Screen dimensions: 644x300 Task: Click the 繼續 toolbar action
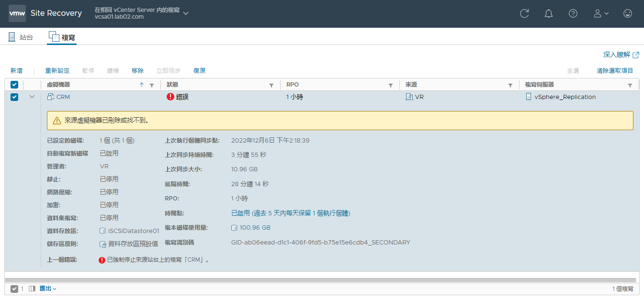tap(113, 70)
